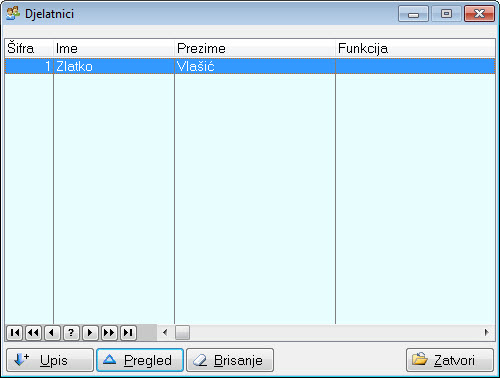Click the page-forward double arrow button
500x378 pixels.
click(109, 332)
